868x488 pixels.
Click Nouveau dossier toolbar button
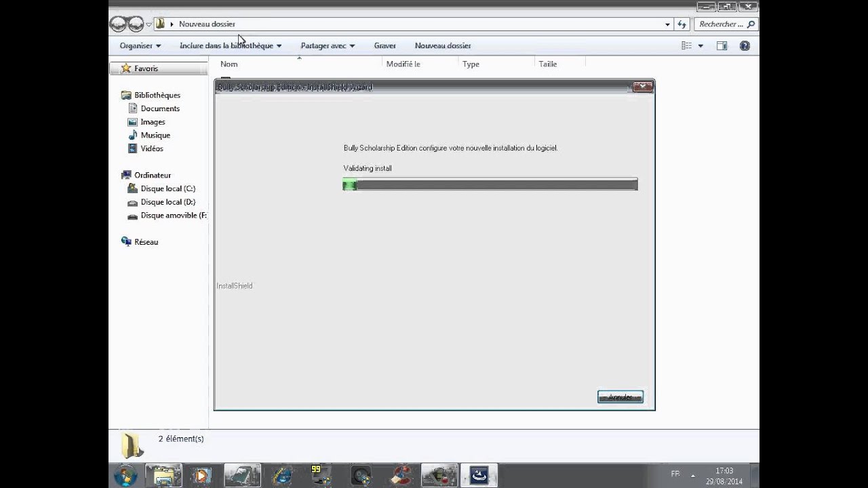coord(443,45)
